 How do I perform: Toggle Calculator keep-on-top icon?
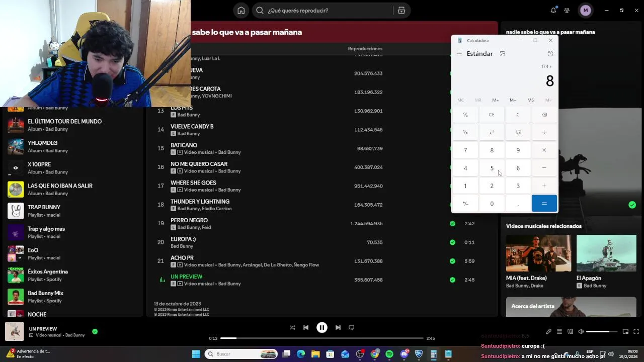click(502, 54)
